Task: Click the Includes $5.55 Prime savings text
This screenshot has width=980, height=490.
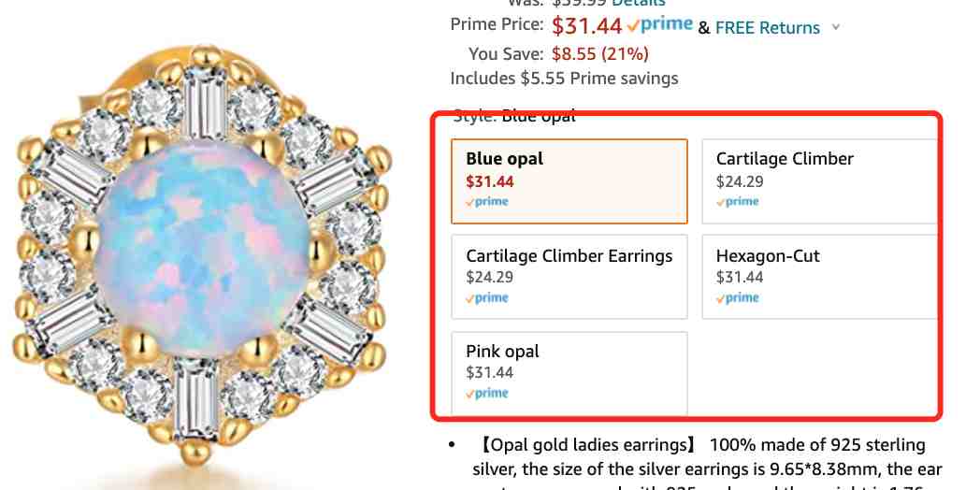Action: pyautogui.click(x=565, y=79)
